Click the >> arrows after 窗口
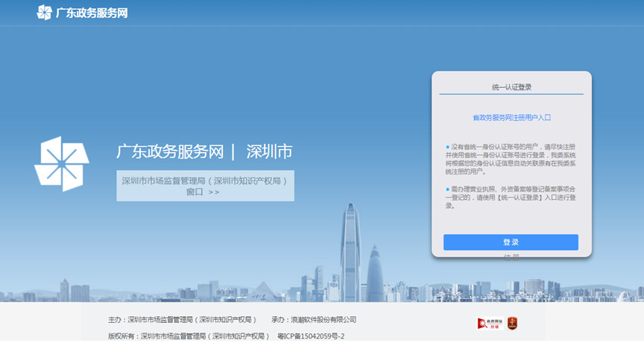644x343 pixels. (214, 192)
